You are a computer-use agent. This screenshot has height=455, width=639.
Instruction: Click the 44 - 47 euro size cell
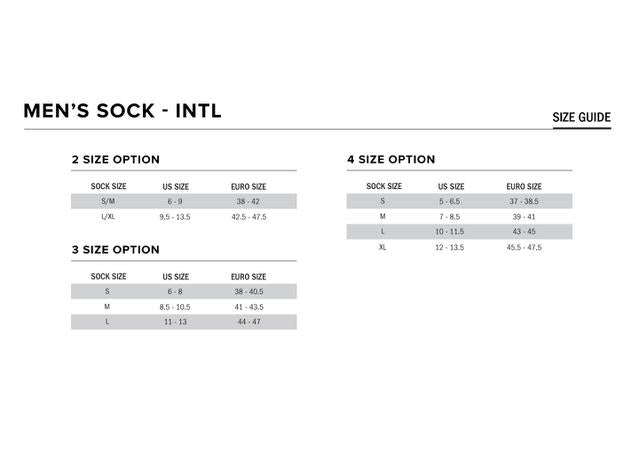pos(248,322)
